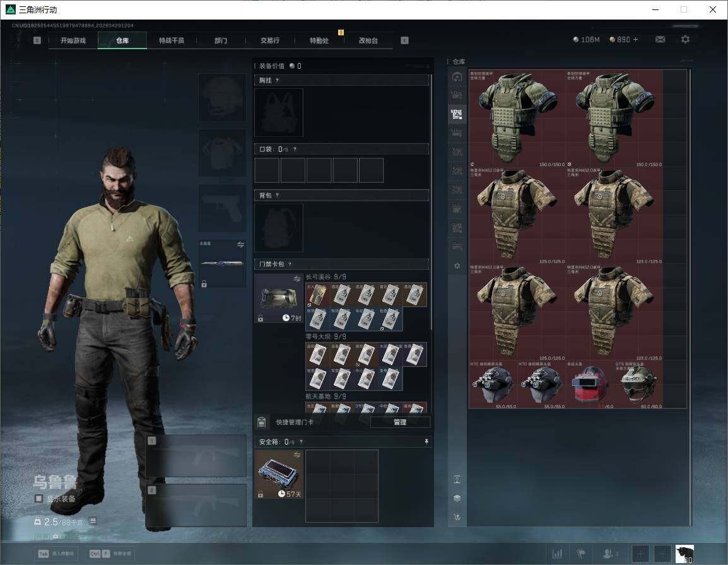Click the lock icon under the knife slot
728x565 pixels.
204,284
